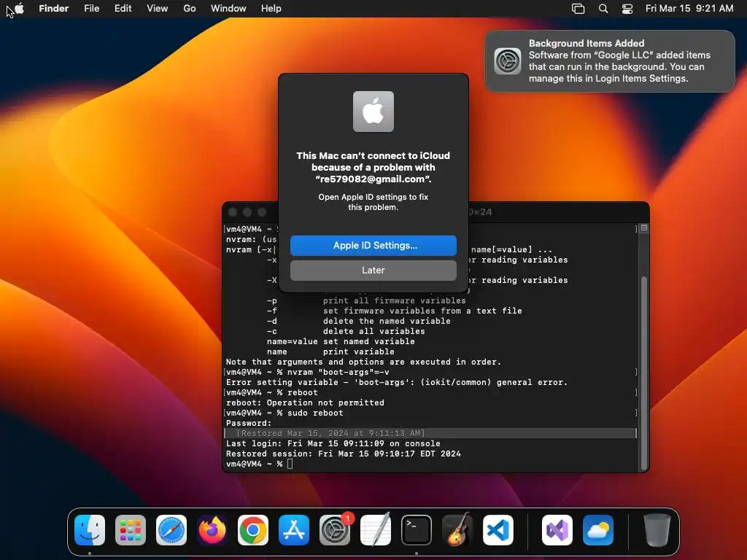Open TextEdit from the Dock
The image size is (747, 560).
(x=376, y=530)
